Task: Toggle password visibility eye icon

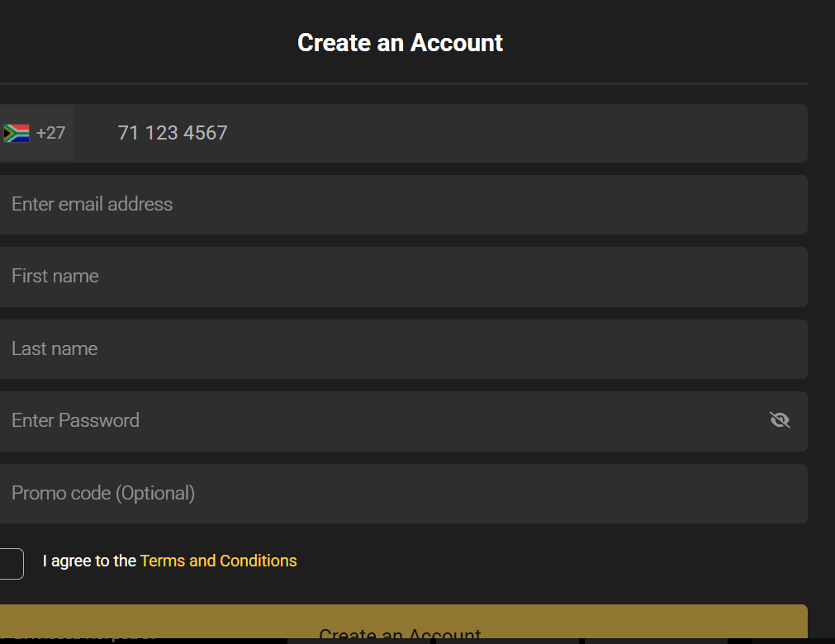Action: click(x=780, y=420)
